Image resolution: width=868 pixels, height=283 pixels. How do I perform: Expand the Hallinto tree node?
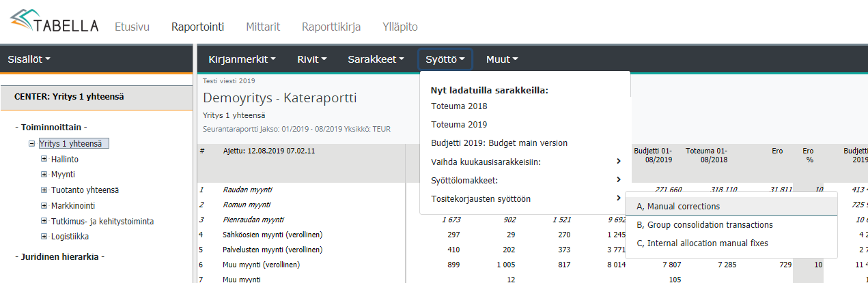tap(44, 159)
